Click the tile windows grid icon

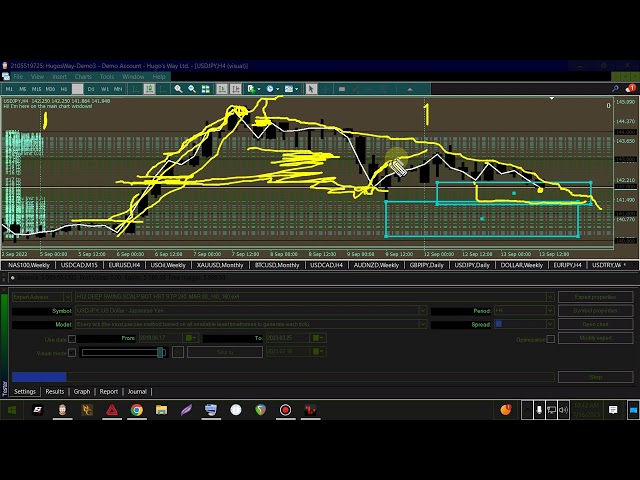[205, 89]
